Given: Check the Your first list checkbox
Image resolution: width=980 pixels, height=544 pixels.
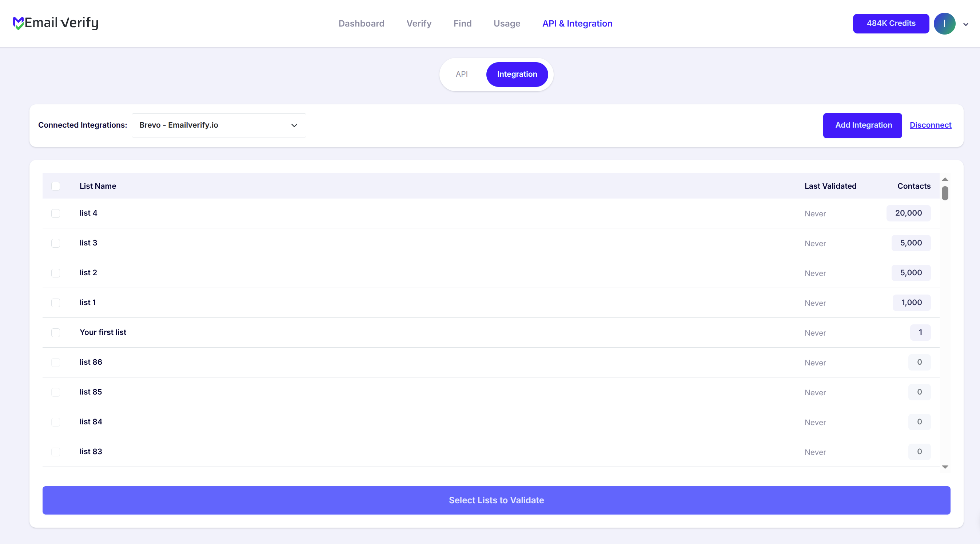Looking at the screenshot, I should point(56,333).
